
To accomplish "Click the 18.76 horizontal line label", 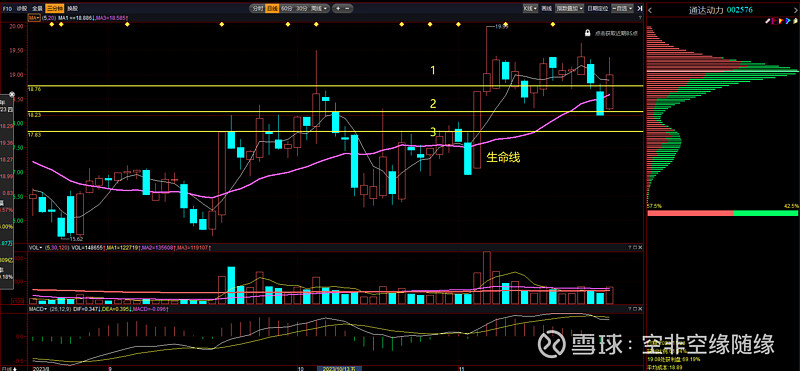I will (35, 89).
